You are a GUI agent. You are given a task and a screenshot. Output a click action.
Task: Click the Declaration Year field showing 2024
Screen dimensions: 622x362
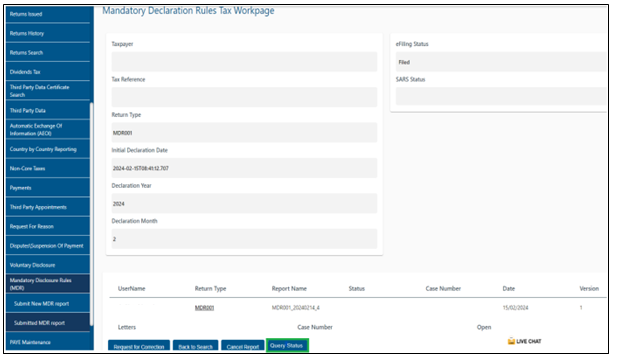tap(244, 203)
